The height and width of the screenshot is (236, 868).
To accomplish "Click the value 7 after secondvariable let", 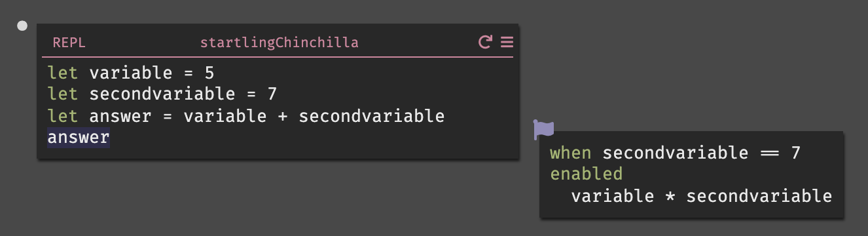I will (272, 94).
